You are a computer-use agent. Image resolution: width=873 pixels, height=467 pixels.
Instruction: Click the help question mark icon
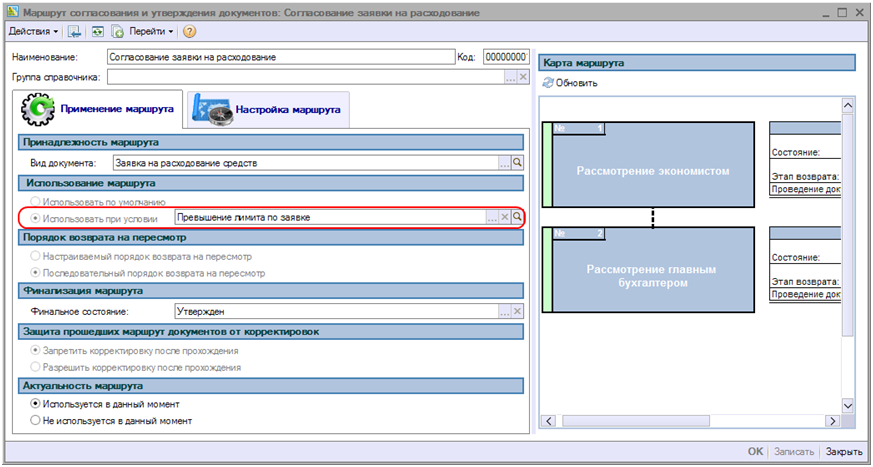point(190,32)
